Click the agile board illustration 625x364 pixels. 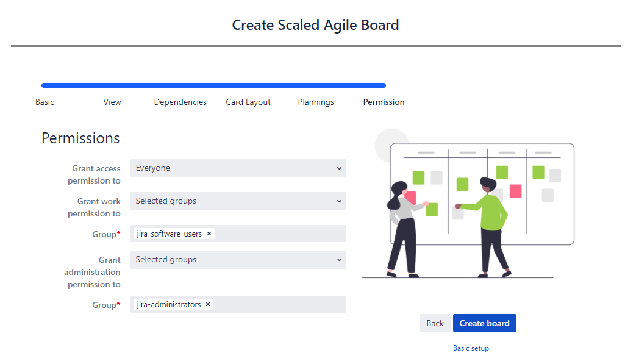pyautogui.click(x=468, y=203)
